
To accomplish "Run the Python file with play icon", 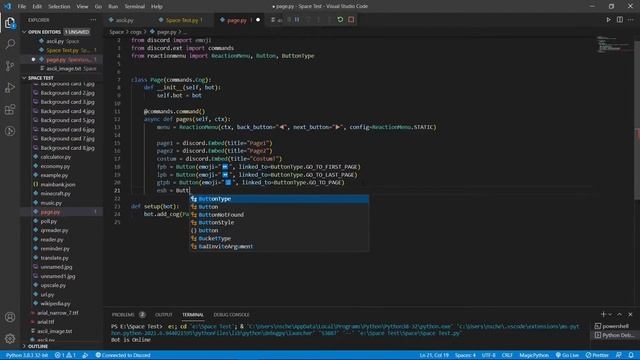I will (608, 20).
